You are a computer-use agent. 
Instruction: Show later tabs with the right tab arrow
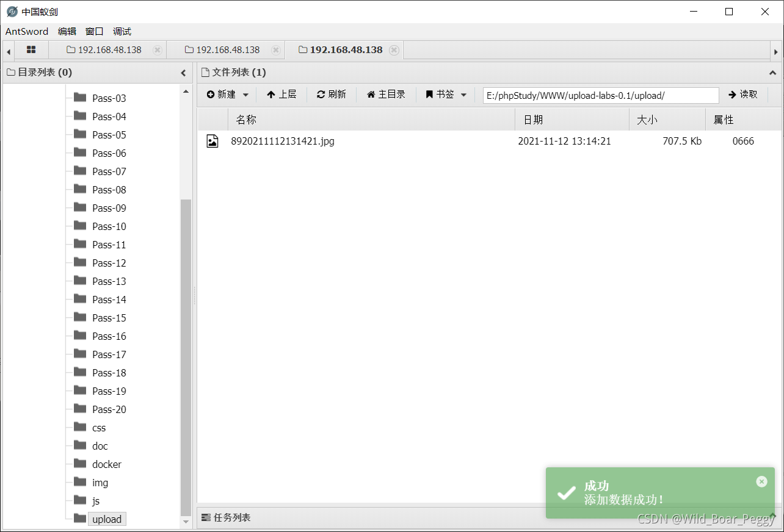(776, 51)
